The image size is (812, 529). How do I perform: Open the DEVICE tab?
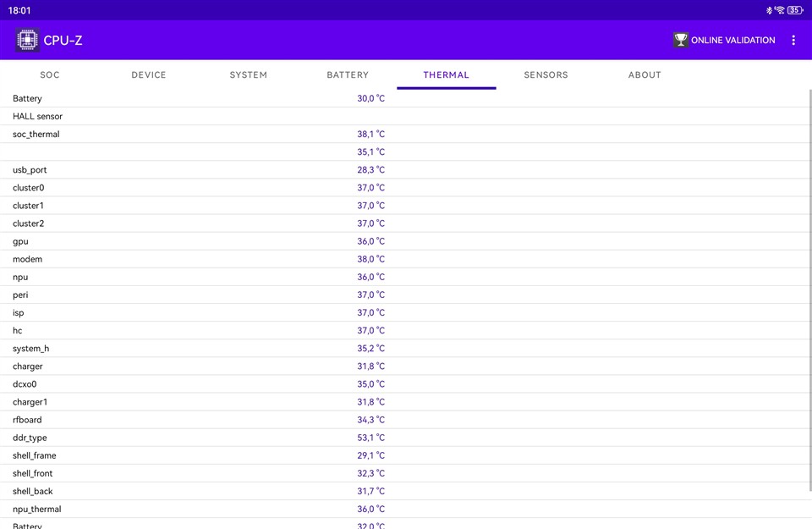pos(149,74)
